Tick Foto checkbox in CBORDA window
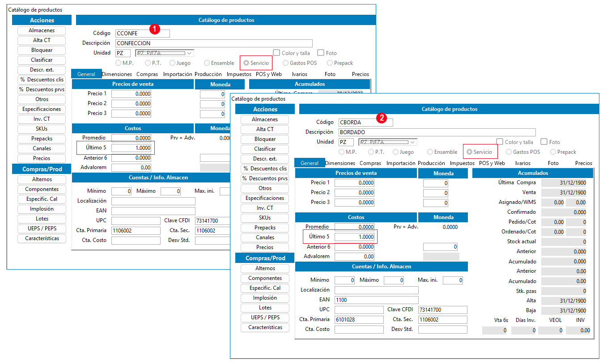 point(544,142)
